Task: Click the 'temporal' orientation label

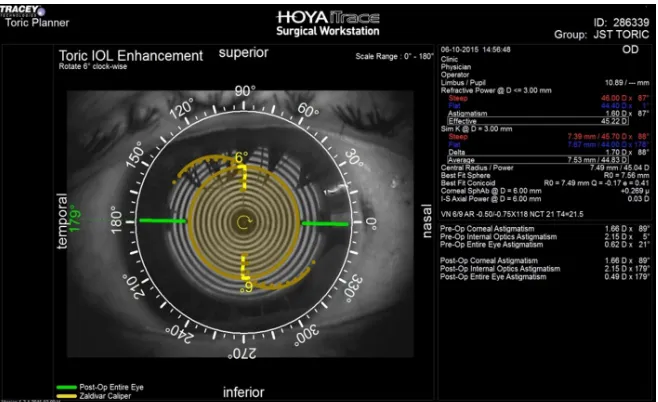Action: pyautogui.click(x=62, y=221)
